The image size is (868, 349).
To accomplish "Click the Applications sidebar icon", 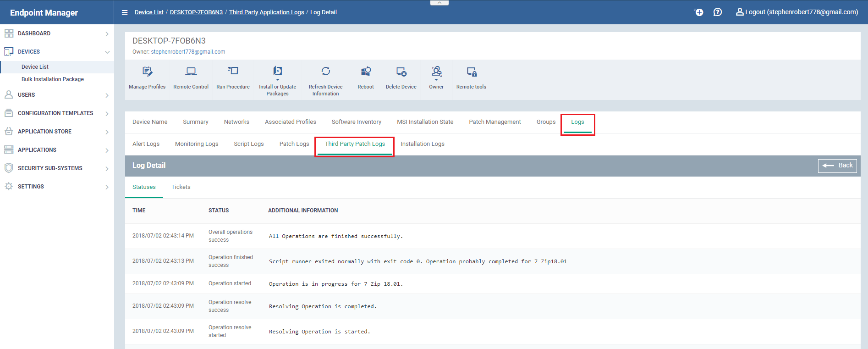I will [x=9, y=150].
